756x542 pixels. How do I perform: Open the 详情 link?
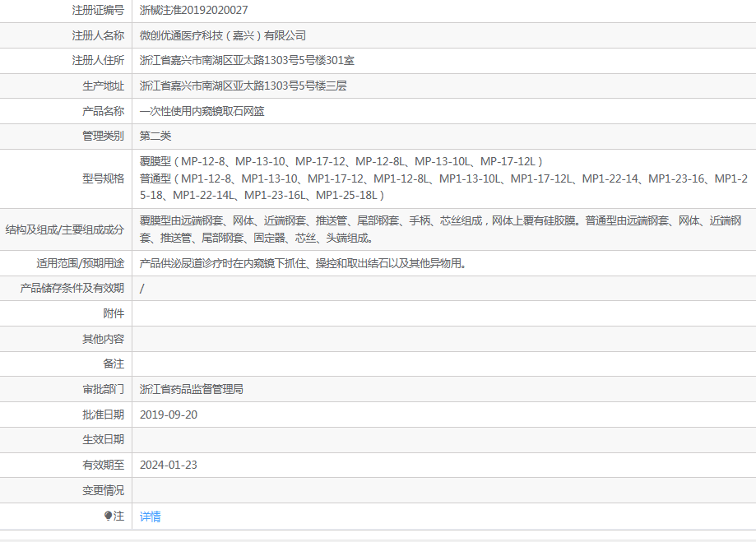coord(150,517)
